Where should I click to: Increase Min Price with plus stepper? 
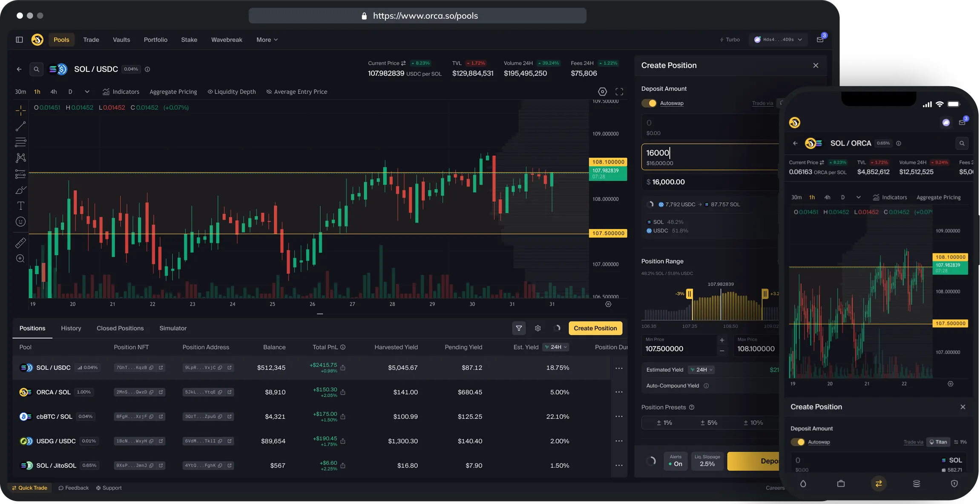(x=722, y=340)
